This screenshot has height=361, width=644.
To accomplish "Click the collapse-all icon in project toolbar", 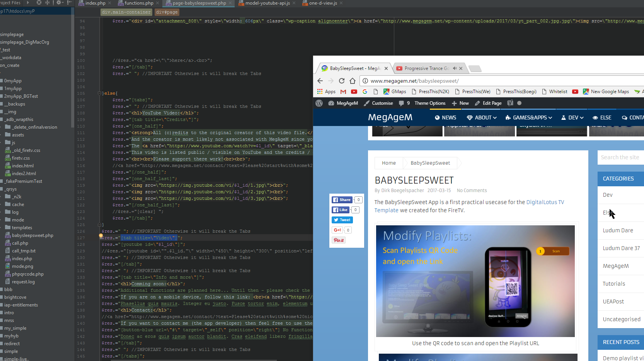I will tap(48, 3).
